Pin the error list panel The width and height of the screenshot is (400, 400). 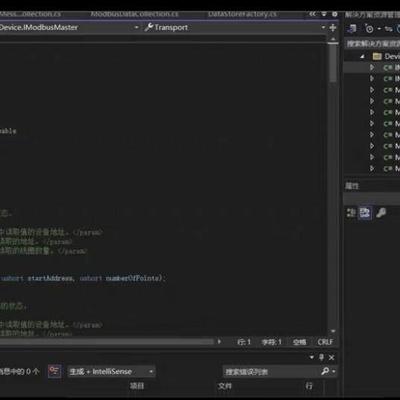(321, 357)
